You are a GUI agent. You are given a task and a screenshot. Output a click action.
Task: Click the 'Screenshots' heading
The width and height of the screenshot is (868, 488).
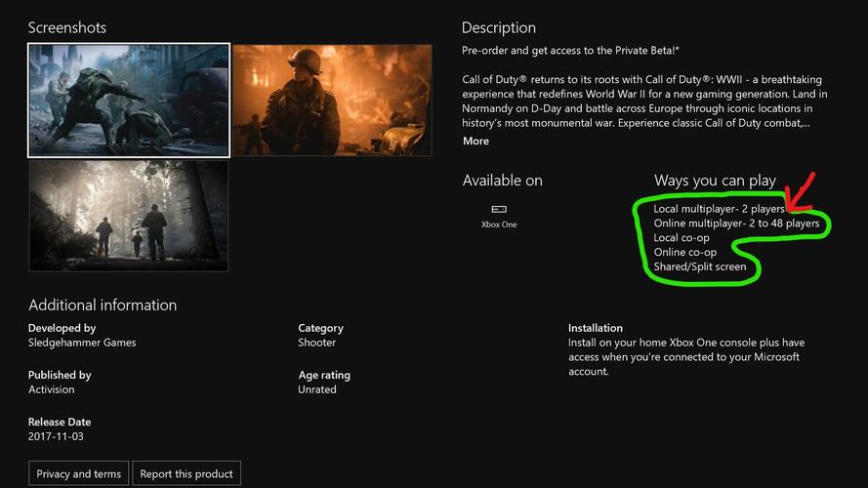point(67,27)
